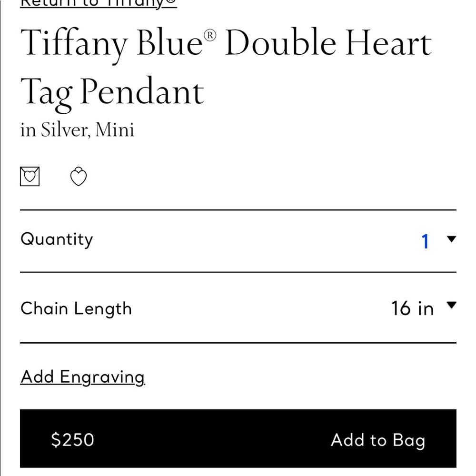Image resolution: width=476 pixels, height=476 pixels.
Task: Expand the Chain Length dropdown arrow
Action: [x=451, y=305]
